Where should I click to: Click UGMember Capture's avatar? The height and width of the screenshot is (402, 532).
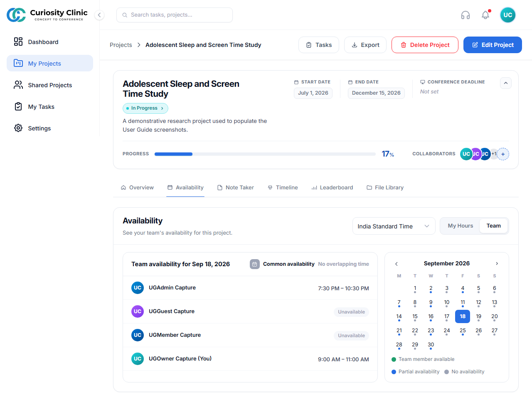point(138,335)
